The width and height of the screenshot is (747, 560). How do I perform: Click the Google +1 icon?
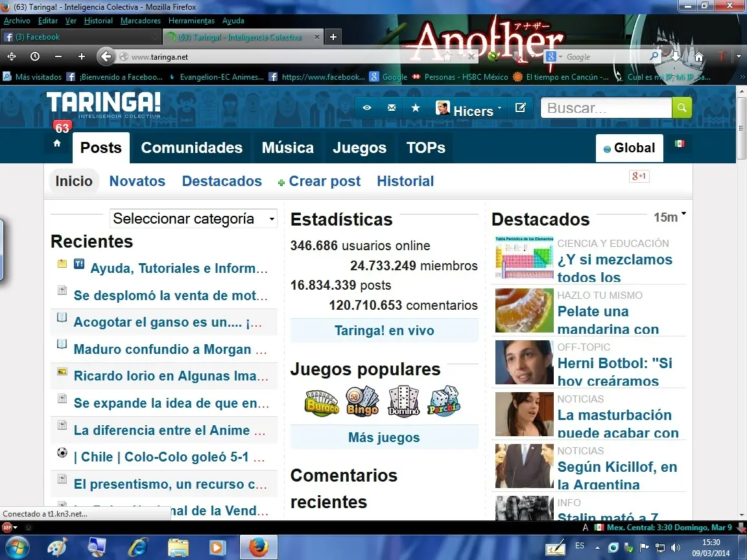[x=639, y=176]
